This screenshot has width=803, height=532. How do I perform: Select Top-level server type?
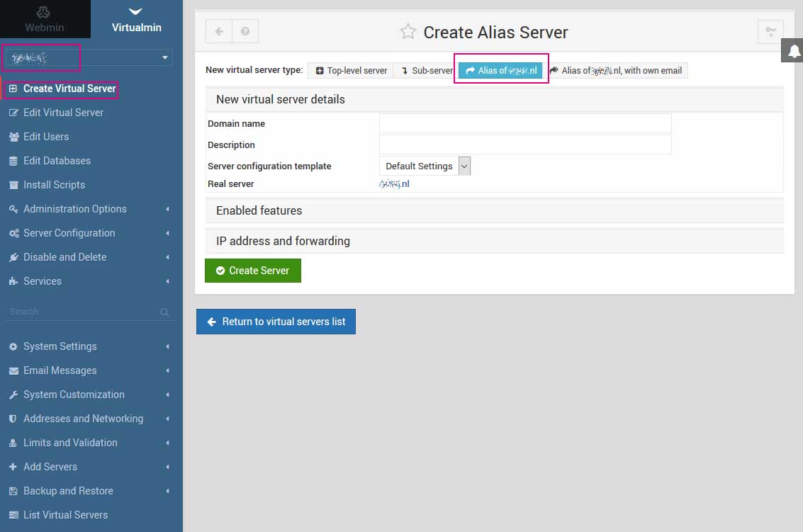tap(351, 71)
